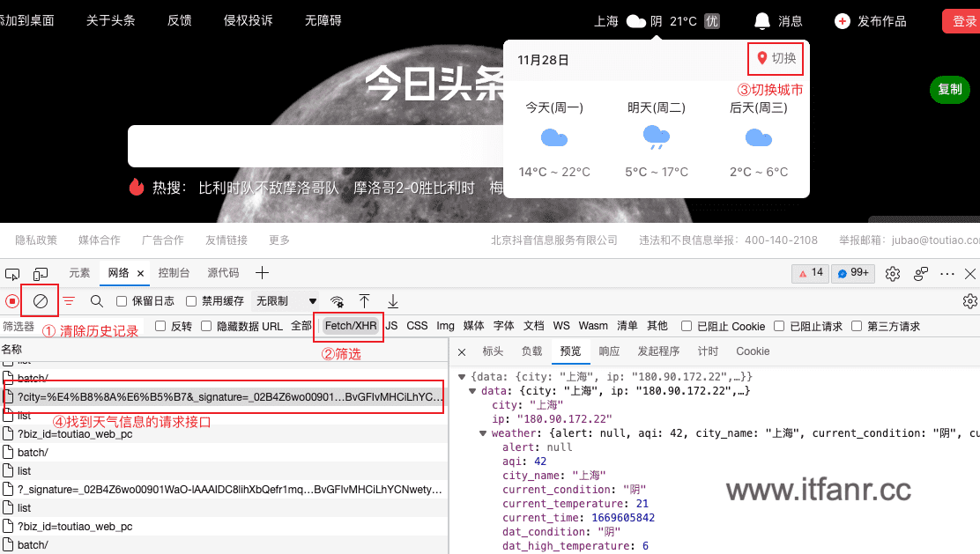The width and height of the screenshot is (980, 554).
Task: Open the 标头 detail tab
Action: point(493,351)
